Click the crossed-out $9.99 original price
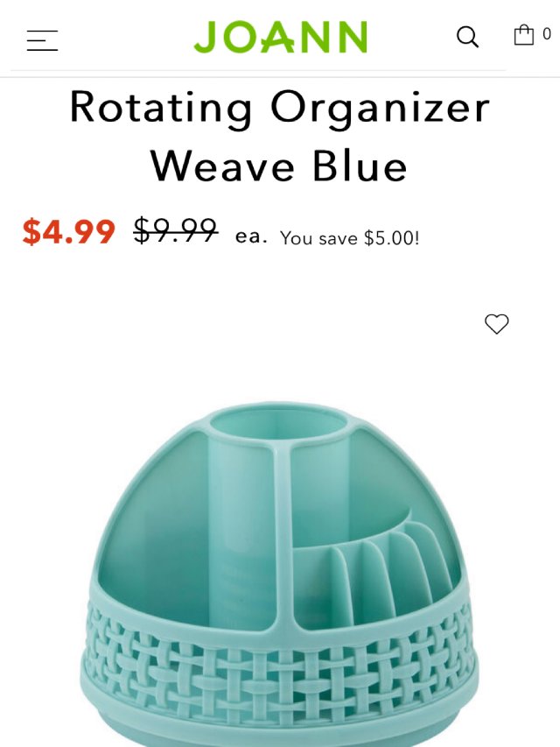 (176, 230)
